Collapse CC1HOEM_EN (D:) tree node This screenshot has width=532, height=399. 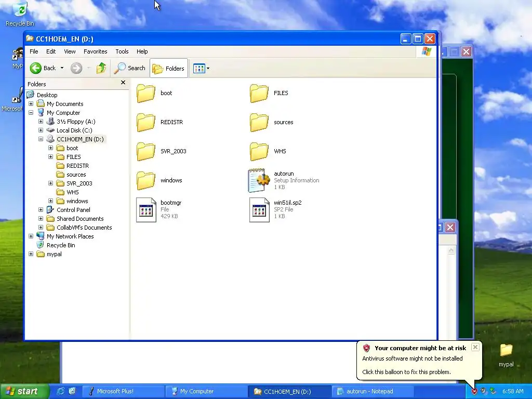click(x=41, y=139)
